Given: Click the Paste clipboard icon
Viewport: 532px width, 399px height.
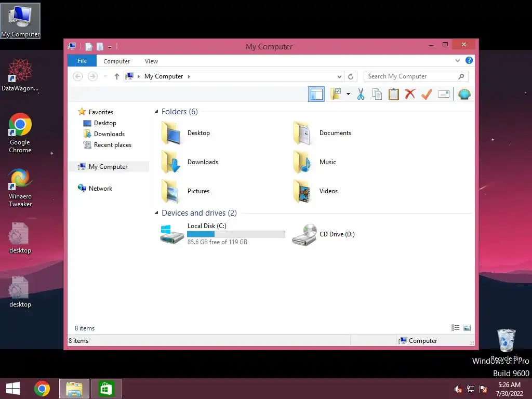Looking at the screenshot, I should [x=394, y=94].
